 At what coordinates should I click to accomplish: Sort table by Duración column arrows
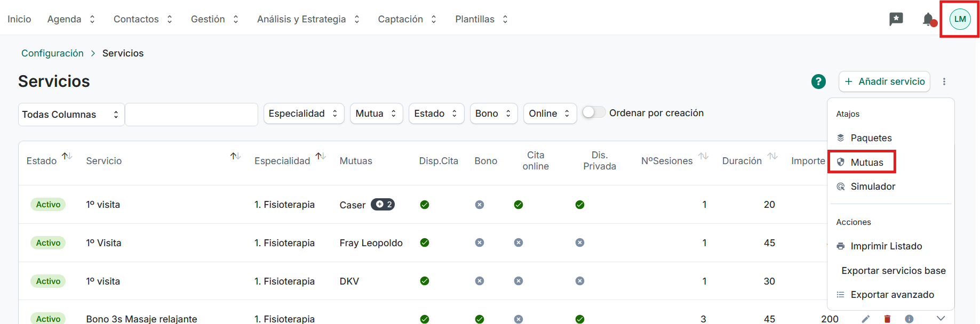(x=772, y=156)
